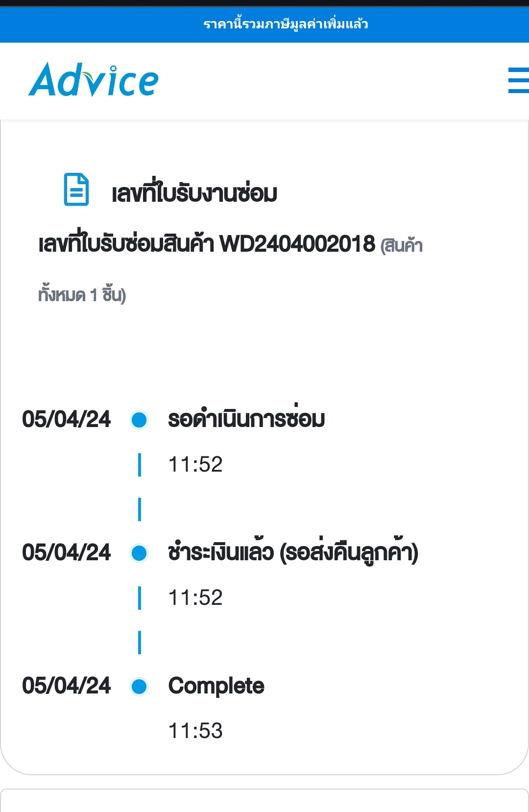Click the 05/04/24 date beside Complete
Viewport: 529px width, 812px height.
point(67,686)
